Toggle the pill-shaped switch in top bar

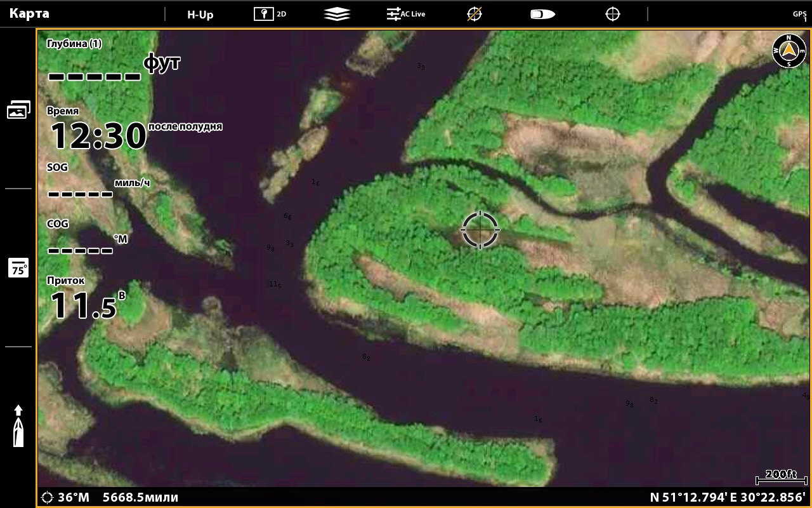click(x=542, y=14)
